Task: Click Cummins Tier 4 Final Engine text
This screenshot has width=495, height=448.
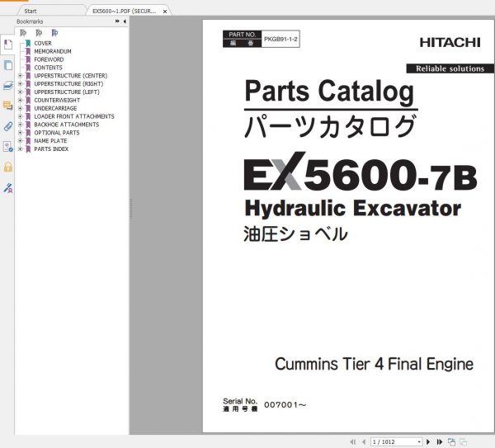Action: tap(374, 364)
